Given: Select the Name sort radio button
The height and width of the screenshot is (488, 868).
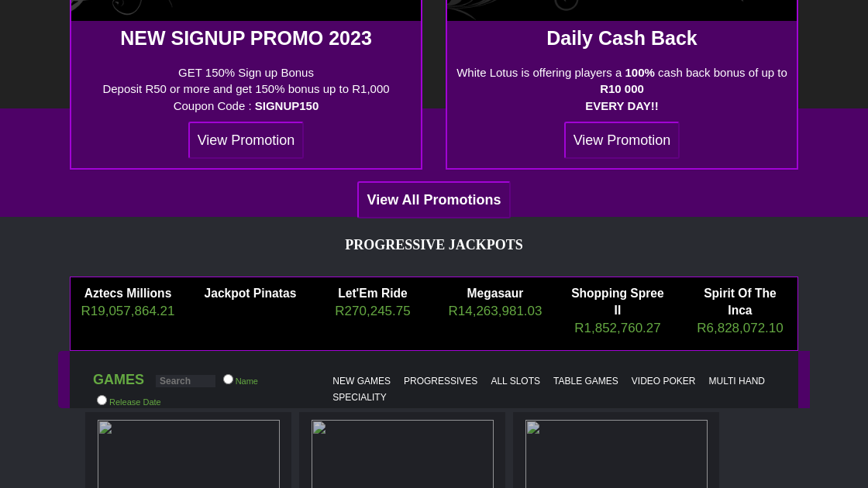Looking at the screenshot, I should (228, 380).
